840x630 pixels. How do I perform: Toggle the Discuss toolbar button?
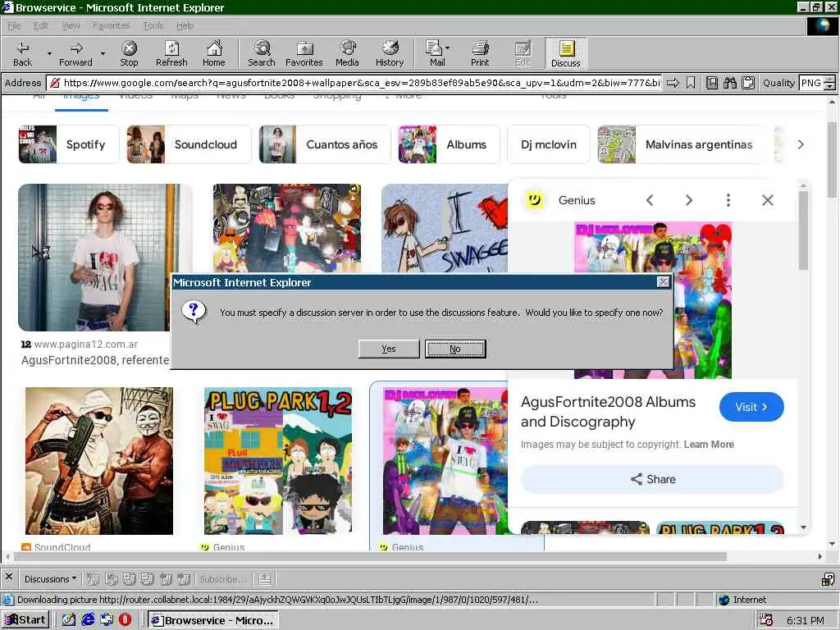[x=566, y=53]
